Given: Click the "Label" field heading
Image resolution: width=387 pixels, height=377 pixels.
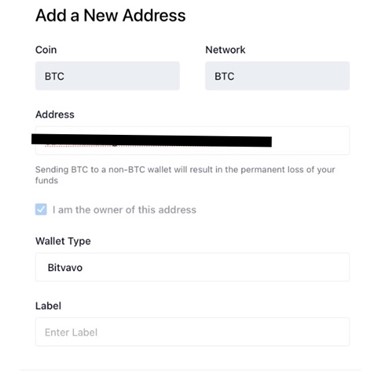Looking at the screenshot, I should (x=48, y=306).
